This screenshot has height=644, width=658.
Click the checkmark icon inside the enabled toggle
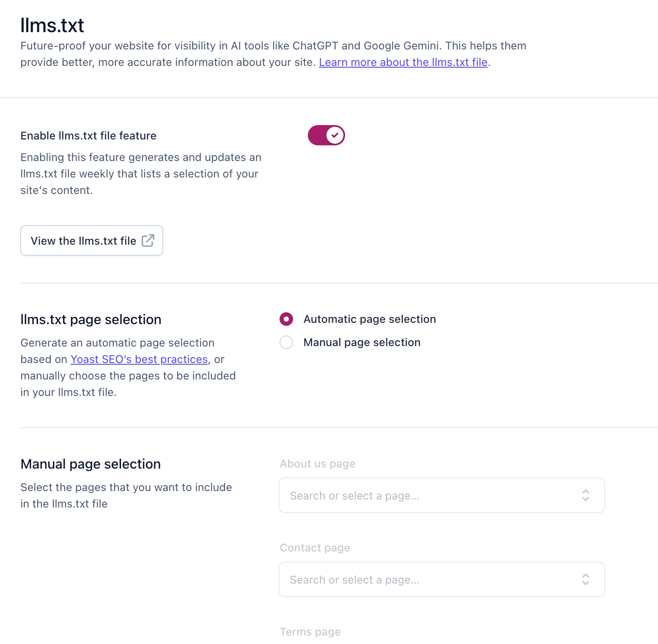pos(334,135)
